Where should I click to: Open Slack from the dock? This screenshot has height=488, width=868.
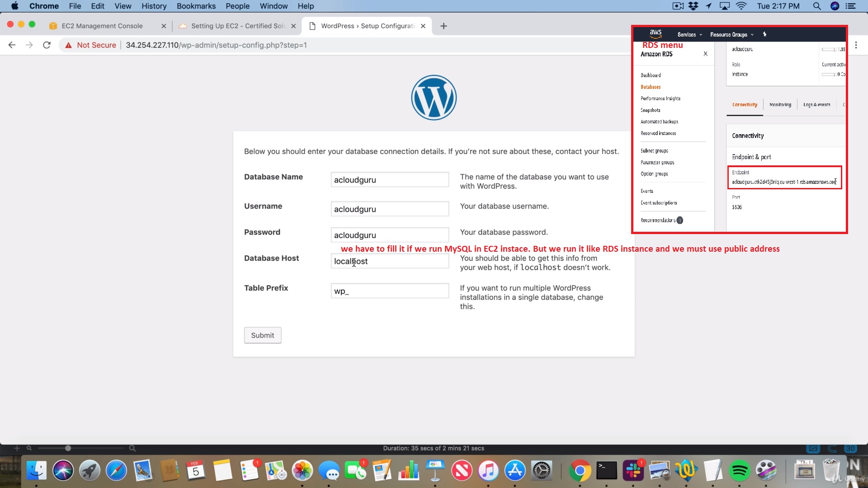click(x=633, y=471)
